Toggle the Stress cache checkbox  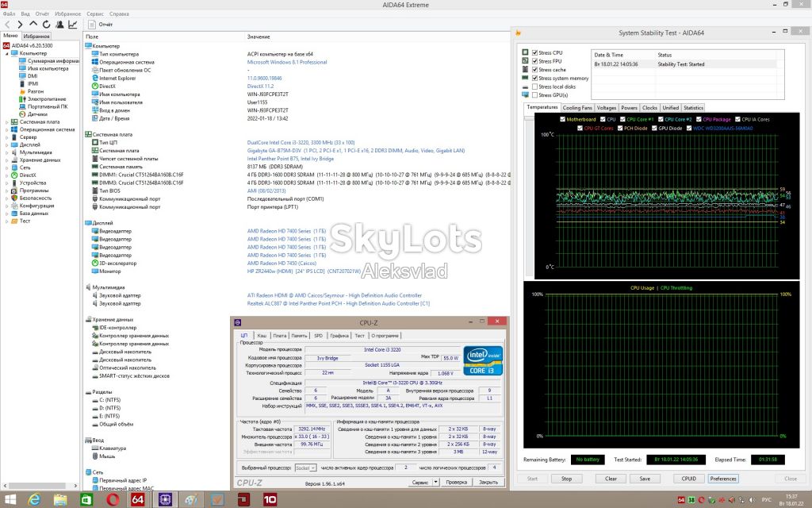coord(535,70)
